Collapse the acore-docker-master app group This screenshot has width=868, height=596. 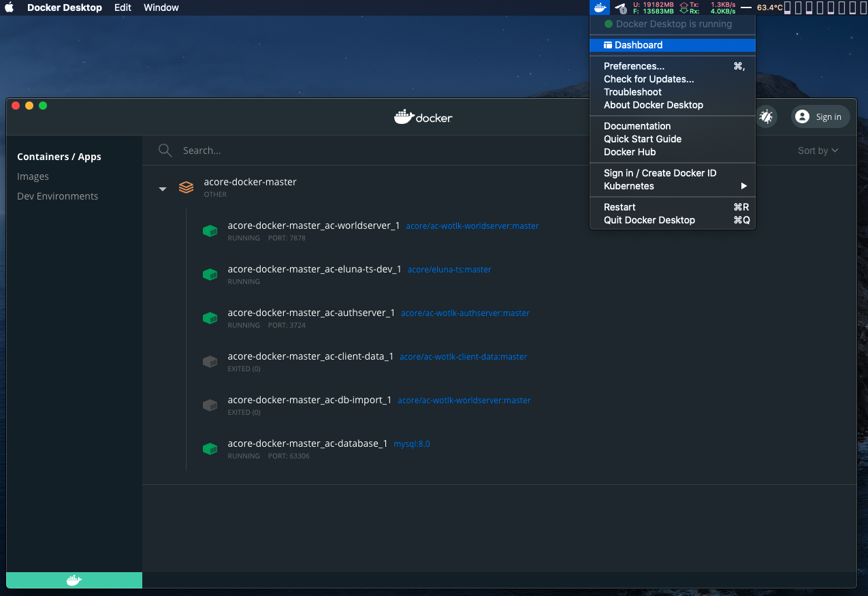pyautogui.click(x=162, y=189)
